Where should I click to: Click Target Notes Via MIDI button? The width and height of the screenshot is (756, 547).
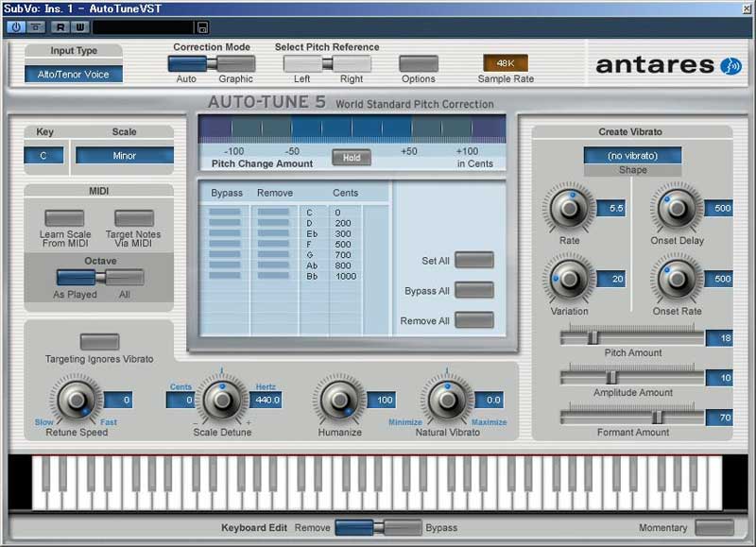(x=134, y=218)
